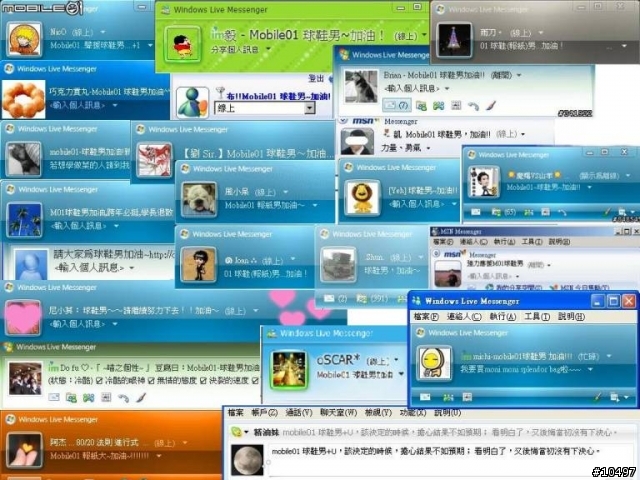Open the status dropdown in the orange 阿杰 window
This screenshot has width=640, height=480.
click(x=185, y=442)
